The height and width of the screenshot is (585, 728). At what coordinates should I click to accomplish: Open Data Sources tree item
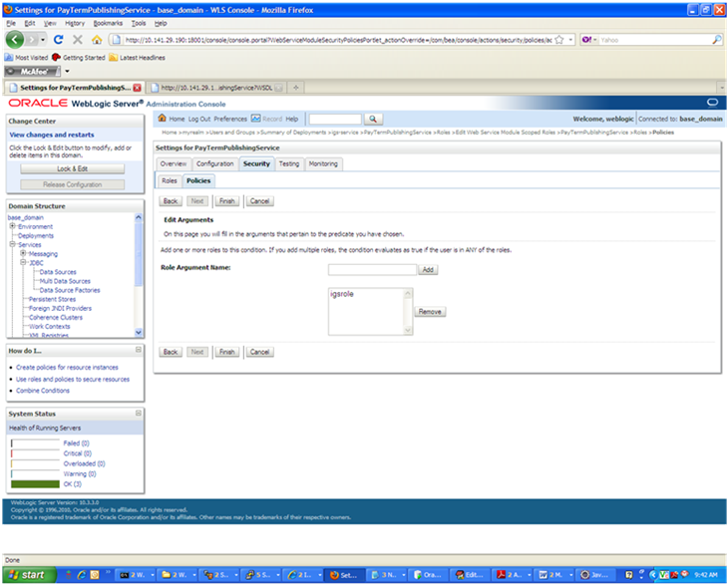[x=58, y=272]
